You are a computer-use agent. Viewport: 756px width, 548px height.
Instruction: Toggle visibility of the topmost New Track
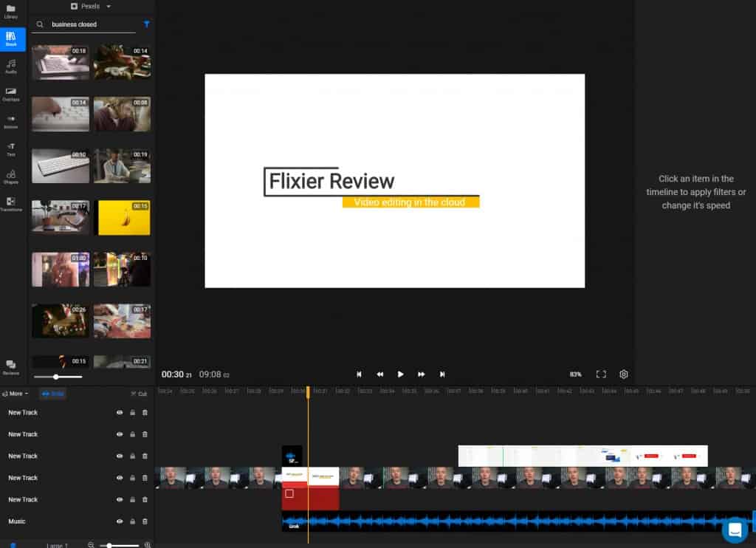tap(120, 412)
